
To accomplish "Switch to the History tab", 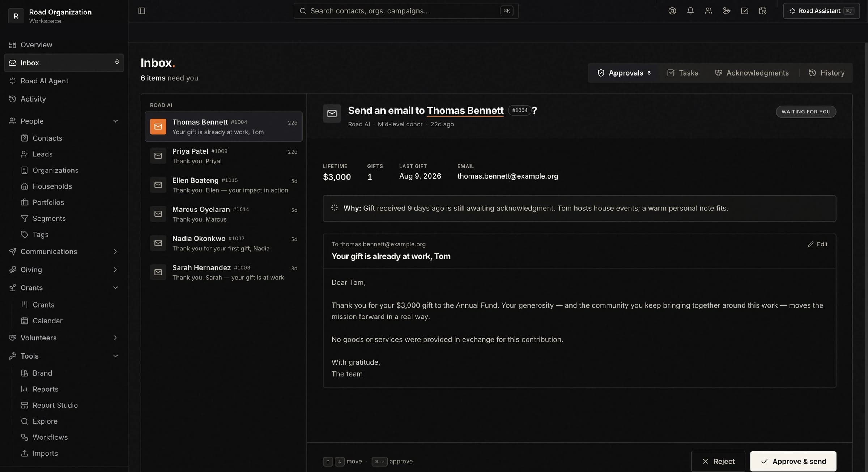I will coord(826,73).
